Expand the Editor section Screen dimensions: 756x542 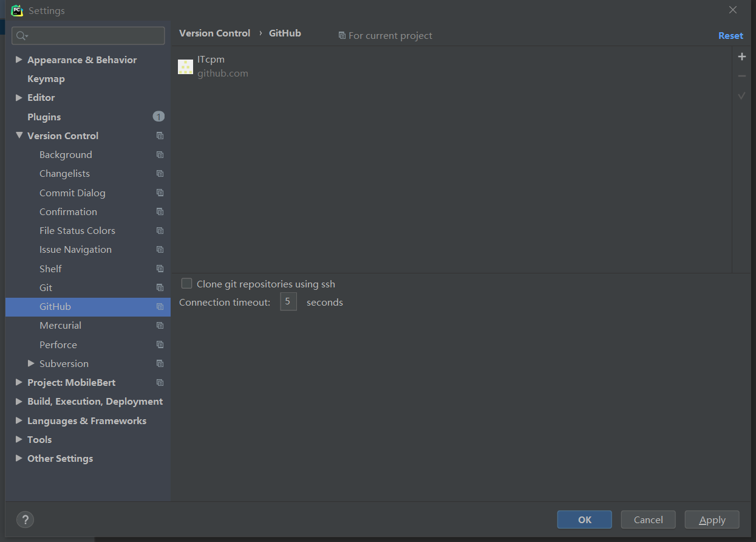[x=19, y=97]
